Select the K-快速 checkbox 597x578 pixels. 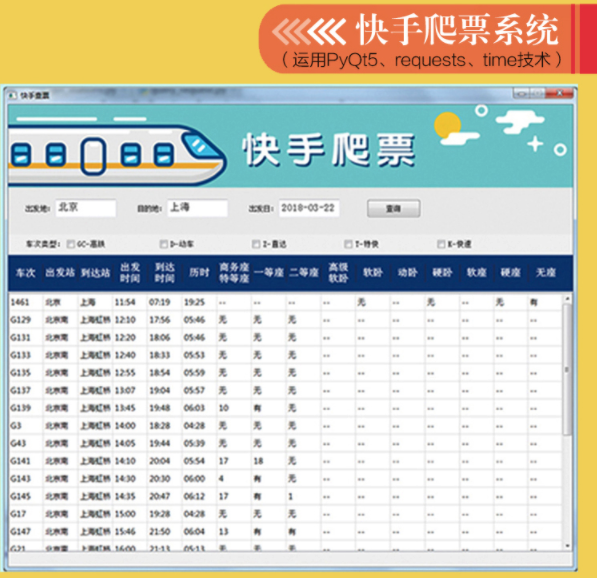441,244
